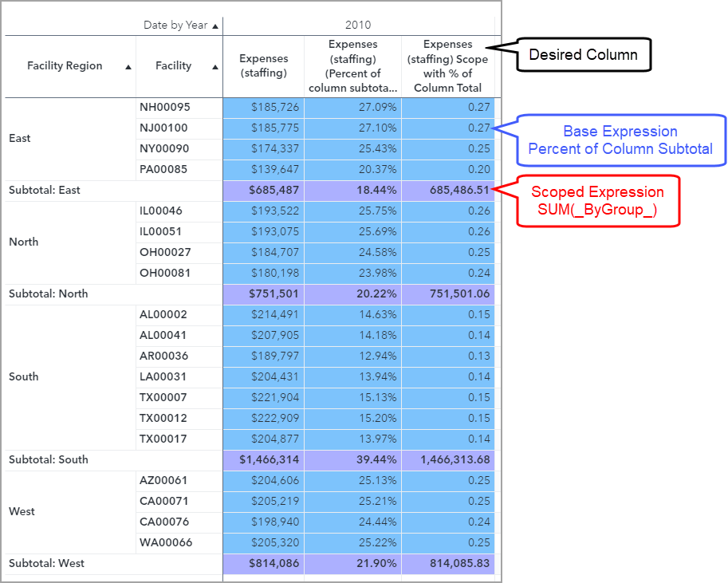Screen dimensions: 728x583
Task: Choose the West region row label
Action: (x=22, y=512)
